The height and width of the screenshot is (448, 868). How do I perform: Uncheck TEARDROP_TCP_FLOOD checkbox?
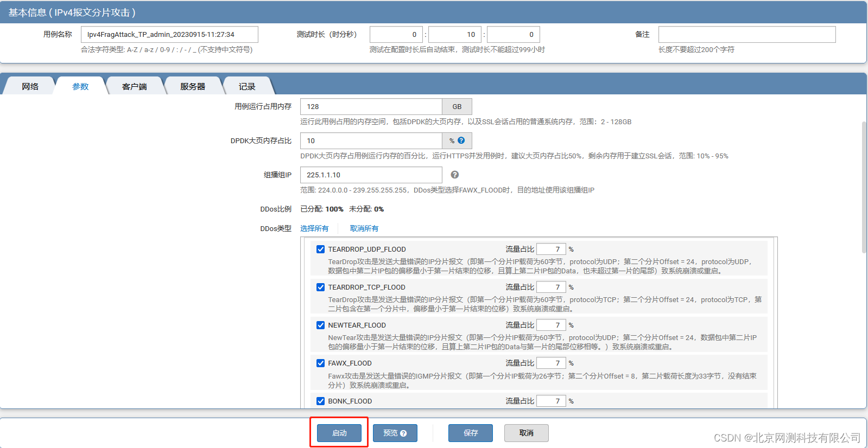pos(321,287)
